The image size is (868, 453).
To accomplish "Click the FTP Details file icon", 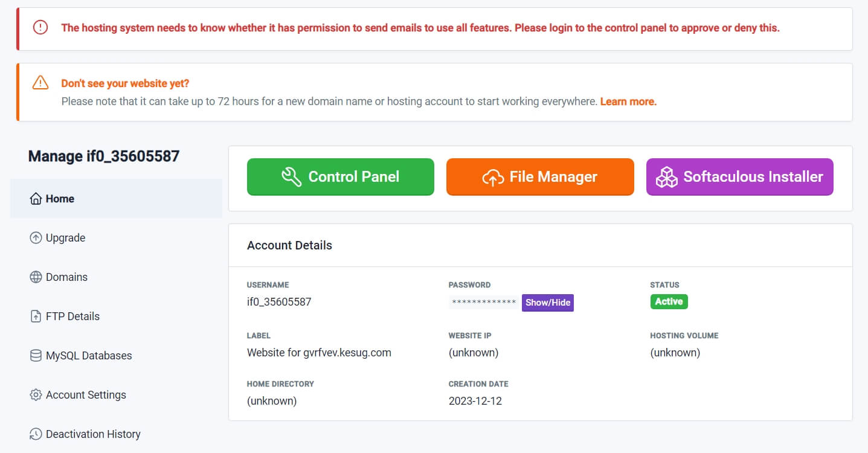I will 36,316.
